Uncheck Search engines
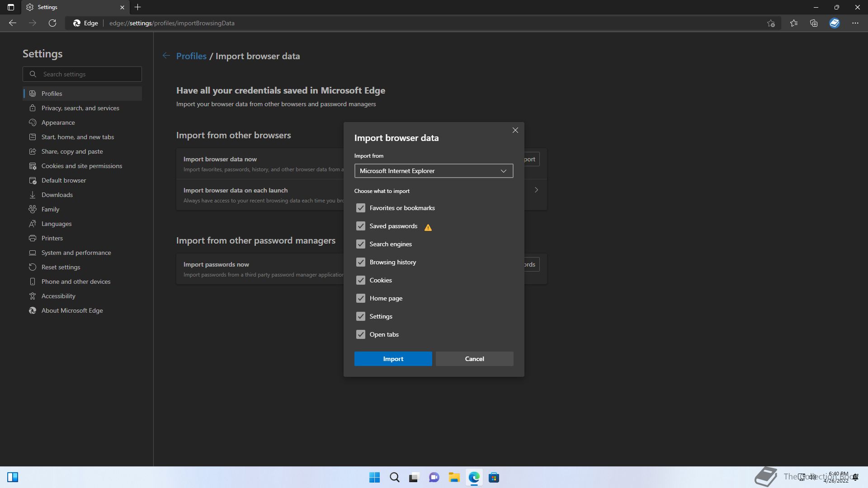 [360, 244]
